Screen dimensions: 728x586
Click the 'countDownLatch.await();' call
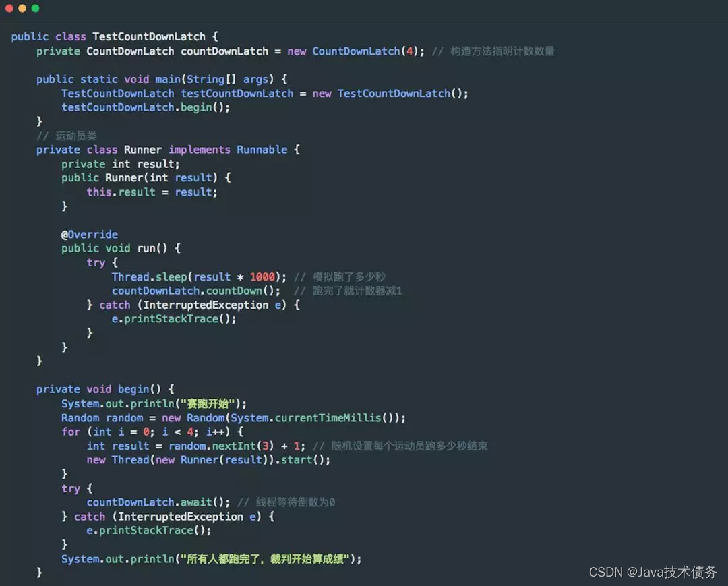[x=158, y=502]
